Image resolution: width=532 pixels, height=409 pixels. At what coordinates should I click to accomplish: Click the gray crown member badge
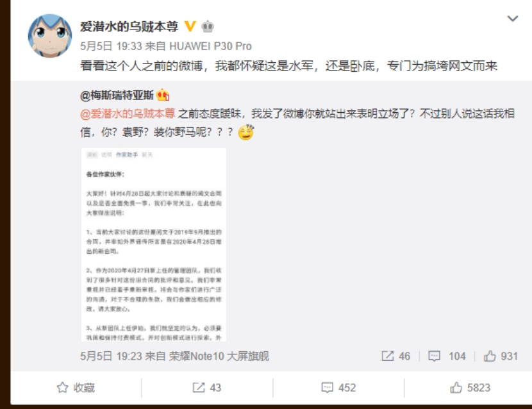[208, 26]
